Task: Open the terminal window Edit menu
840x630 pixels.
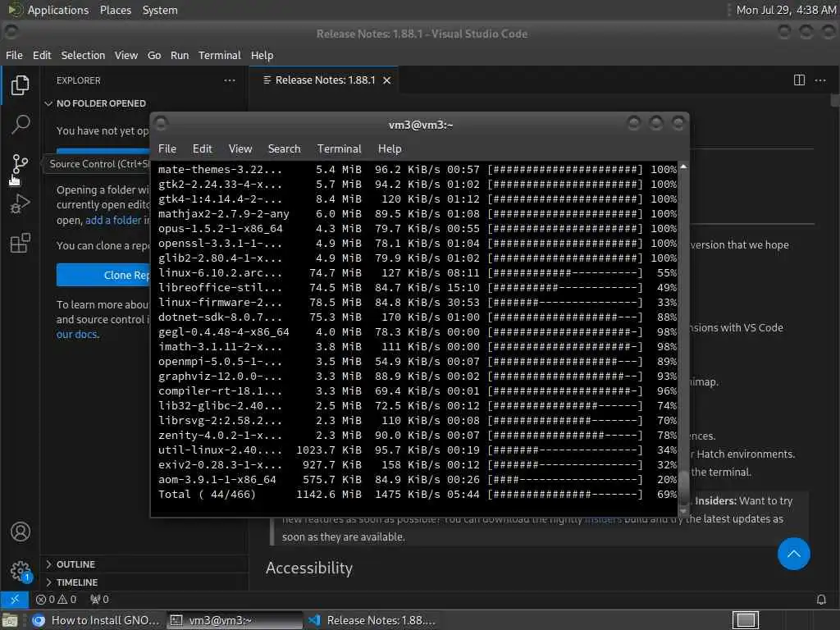Action: [x=202, y=149]
